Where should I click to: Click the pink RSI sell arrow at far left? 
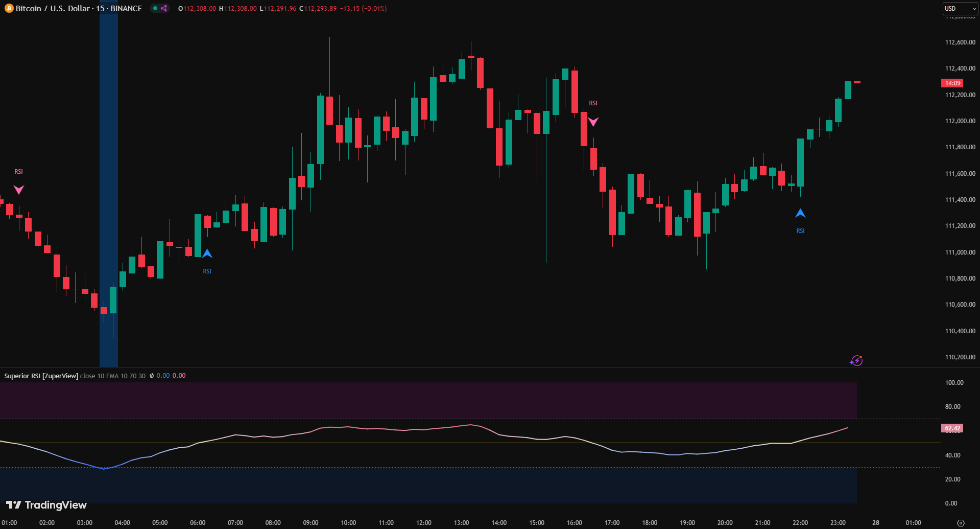coord(18,190)
